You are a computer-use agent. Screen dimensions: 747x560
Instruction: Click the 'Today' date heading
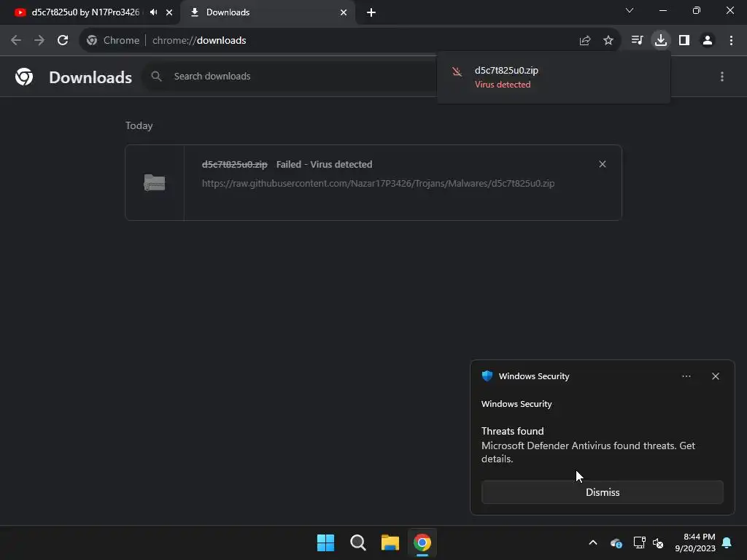click(x=139, y=125)
